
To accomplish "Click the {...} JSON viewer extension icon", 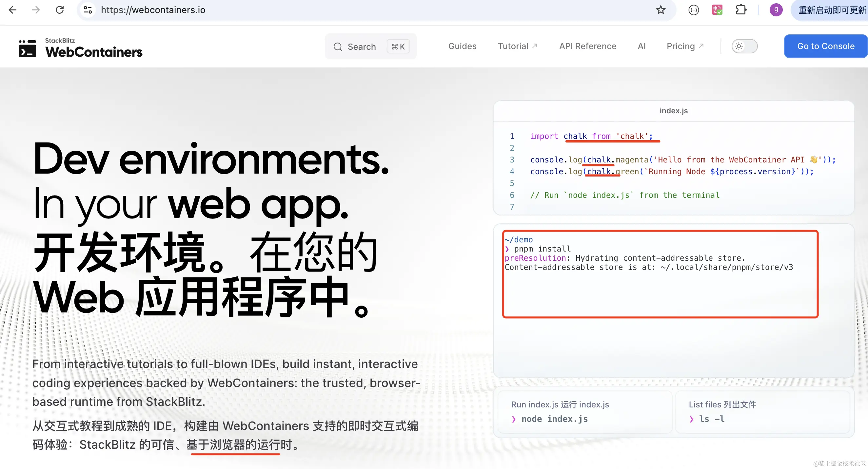I will point(694,10).
